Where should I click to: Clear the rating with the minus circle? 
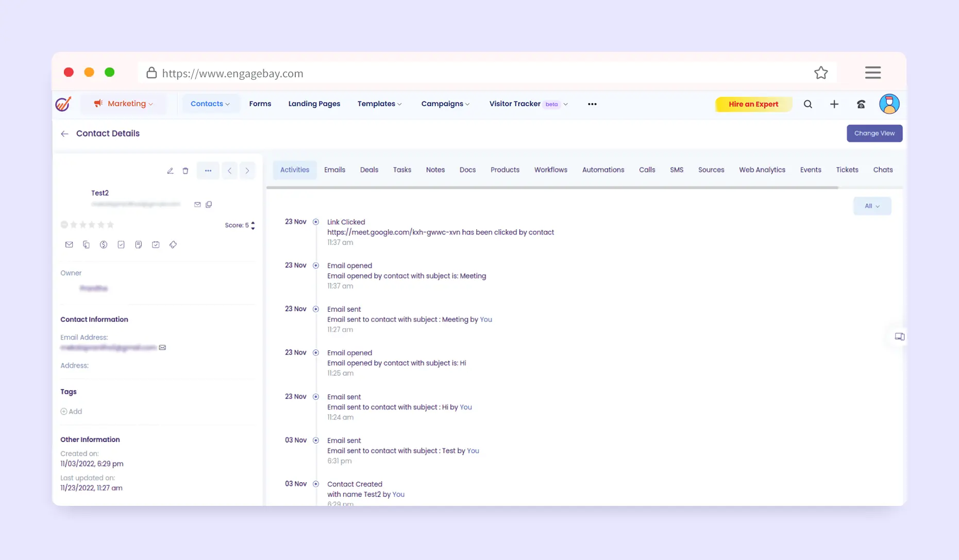click(x=64, y=225)
